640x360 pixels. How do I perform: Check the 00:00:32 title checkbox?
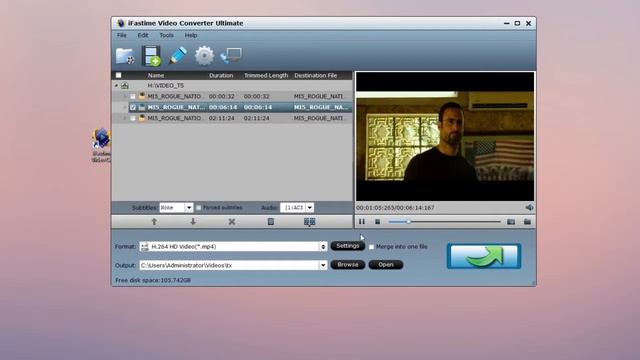(x=133, y=96)
